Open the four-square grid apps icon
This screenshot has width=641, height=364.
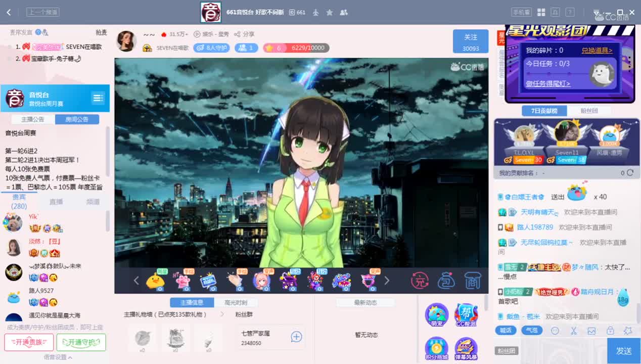click(x=541, y=12)
